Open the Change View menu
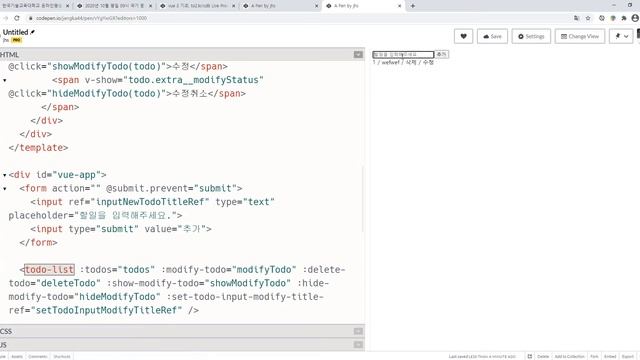Screen dimensions: 640x360 pyautogui.click(x=580, y=36)
